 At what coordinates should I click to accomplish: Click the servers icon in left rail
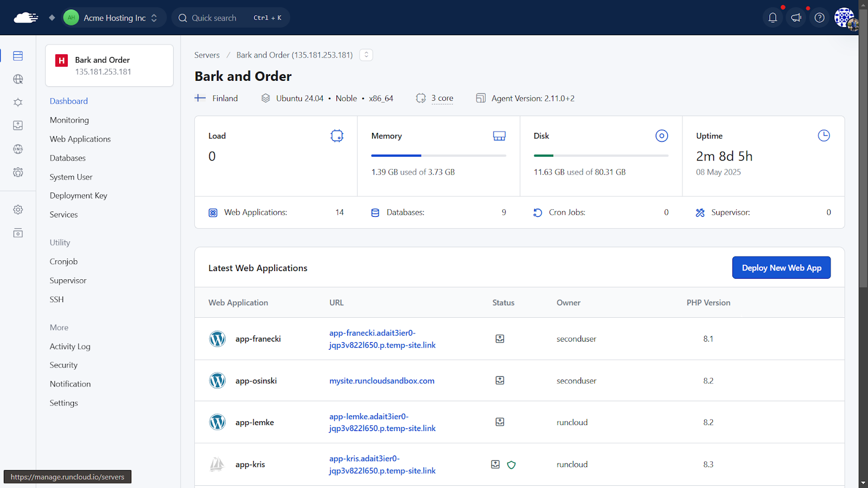[x=18, y=56]
